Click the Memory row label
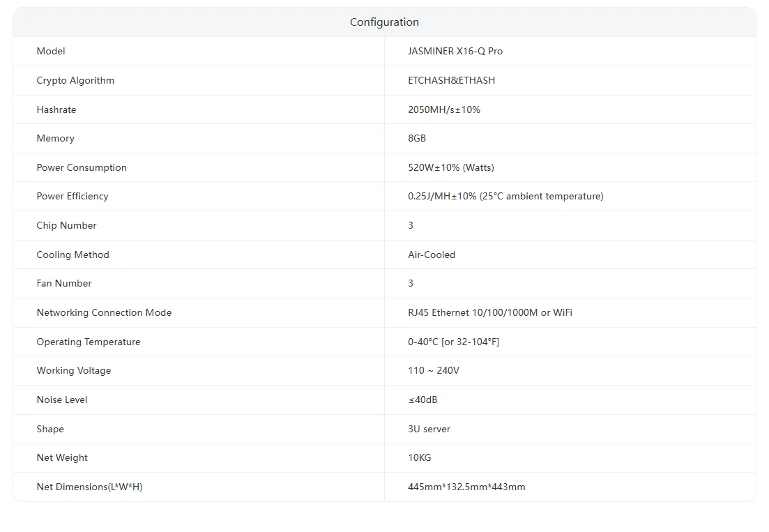 pyautogui.click(x=55, y=138)
